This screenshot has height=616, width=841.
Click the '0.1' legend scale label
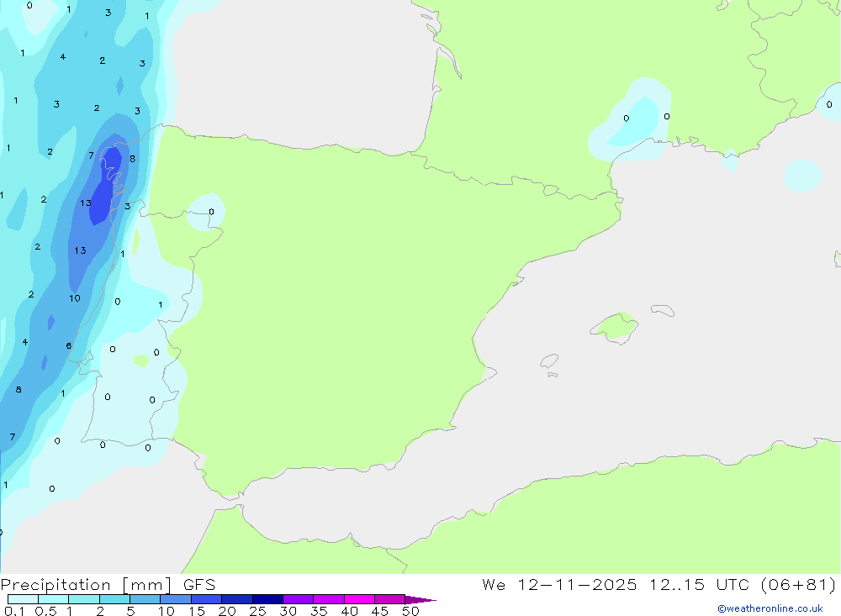(x=14, y=611)
